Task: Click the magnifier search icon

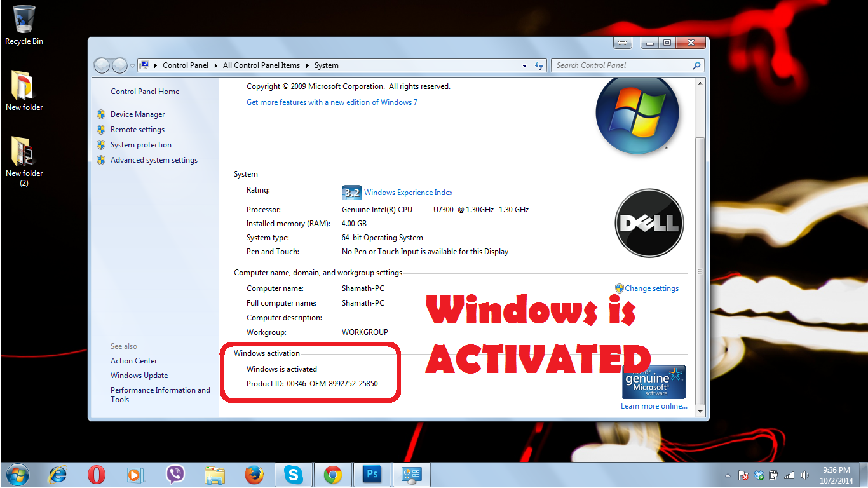Action: click(x=696, y=65)
